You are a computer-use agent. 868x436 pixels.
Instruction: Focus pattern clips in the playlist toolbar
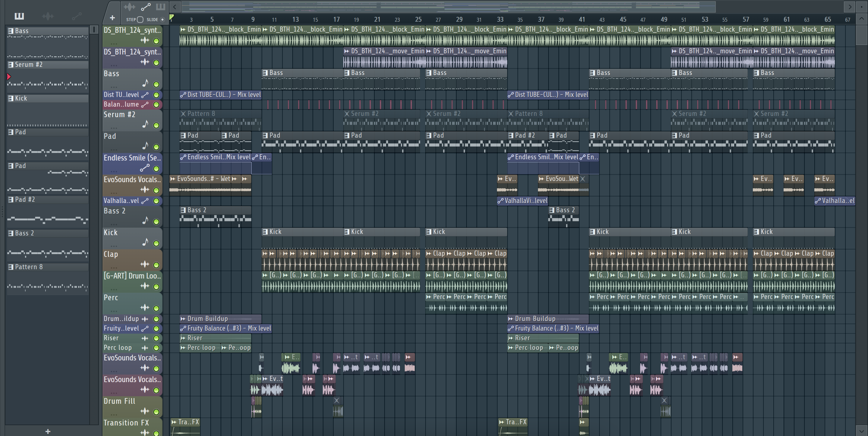[x=160, y=7]
